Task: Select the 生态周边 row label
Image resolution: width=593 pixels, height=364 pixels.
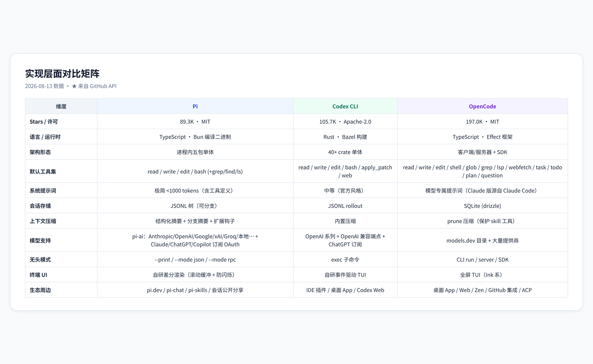Action: [x=40, y=290]
